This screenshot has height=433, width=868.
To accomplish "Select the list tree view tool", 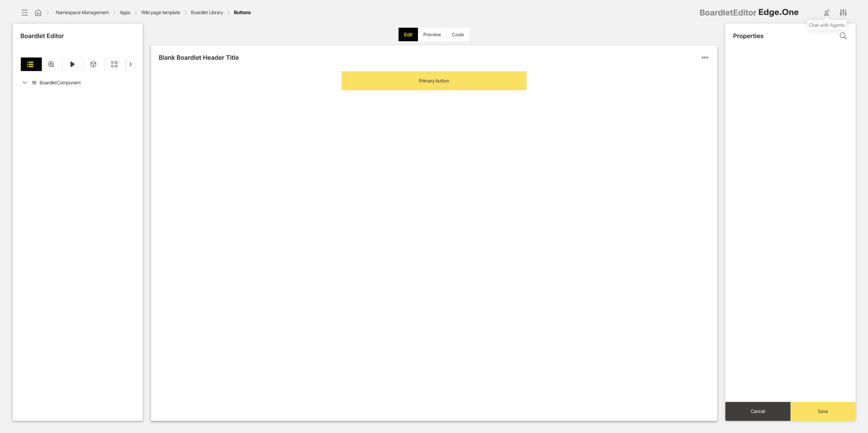I will coord(31,64).
